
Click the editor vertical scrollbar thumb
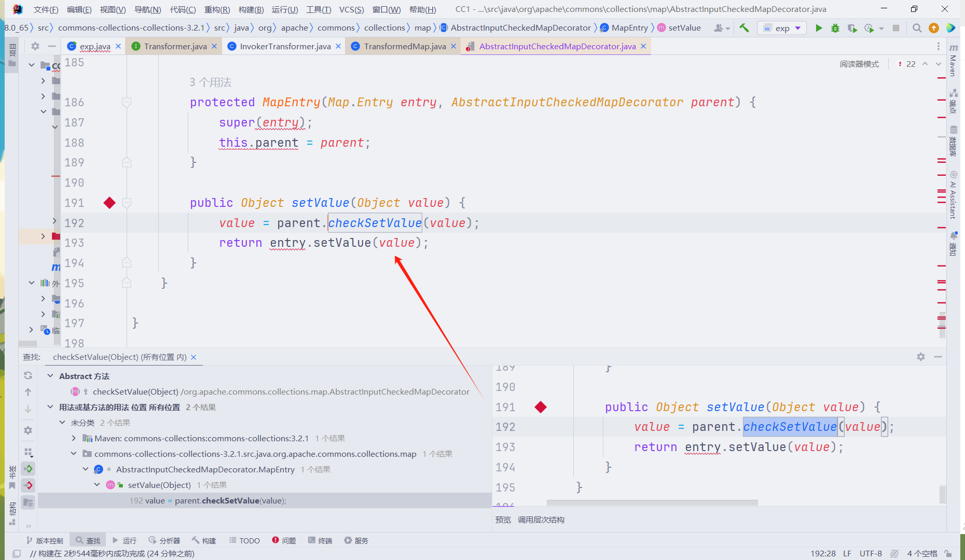click(x=942, y=325)
